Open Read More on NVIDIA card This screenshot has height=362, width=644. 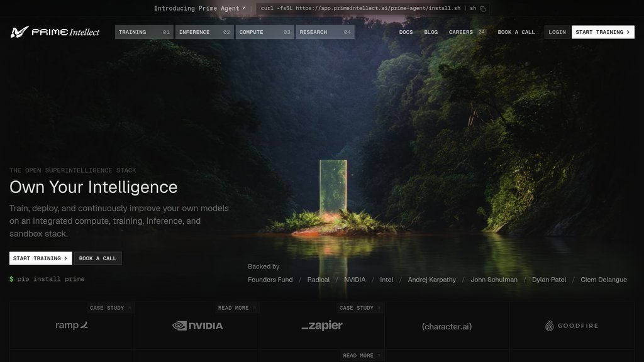click(x=236, y=308)
